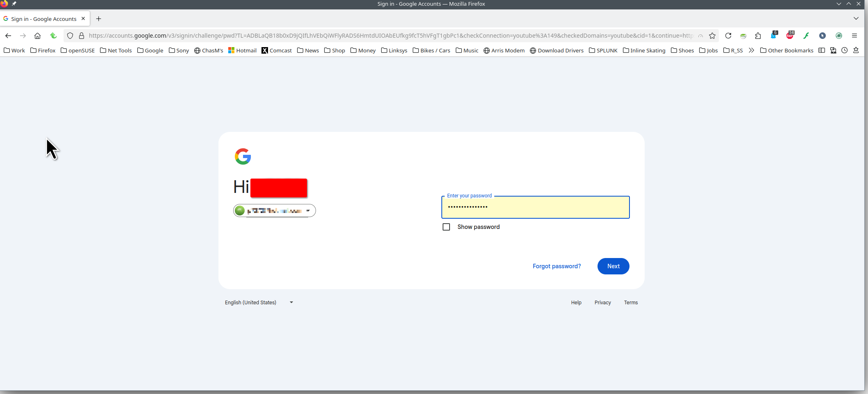This screenshot has height=394, width=868.
Task: View site security via padlock icon
Action: (x=82, y=36)
